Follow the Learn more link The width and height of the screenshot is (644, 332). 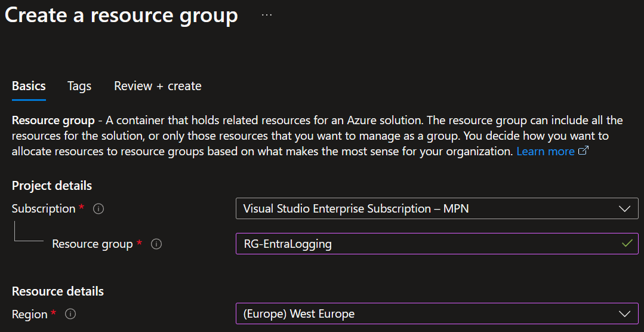[x=545, y=151]
